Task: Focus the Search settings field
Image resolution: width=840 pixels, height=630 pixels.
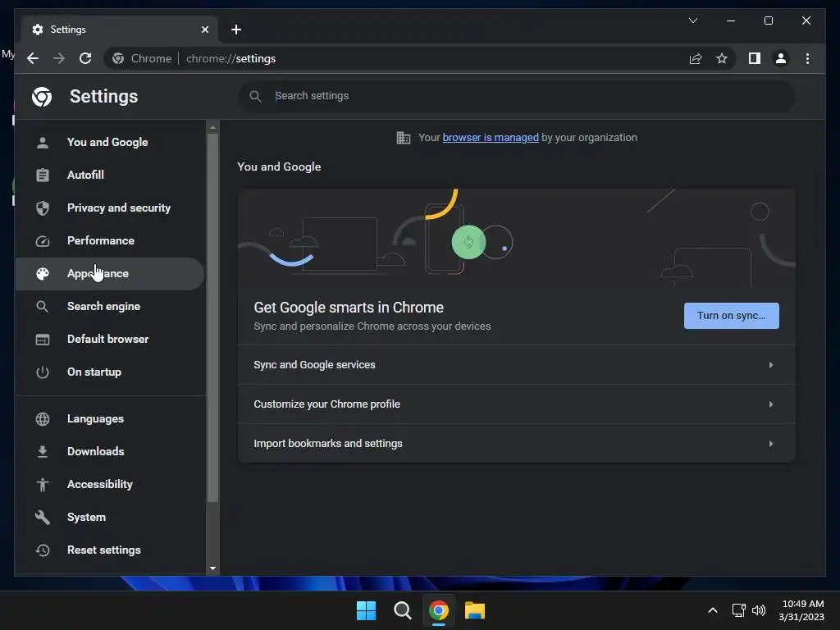Action: 517,96
